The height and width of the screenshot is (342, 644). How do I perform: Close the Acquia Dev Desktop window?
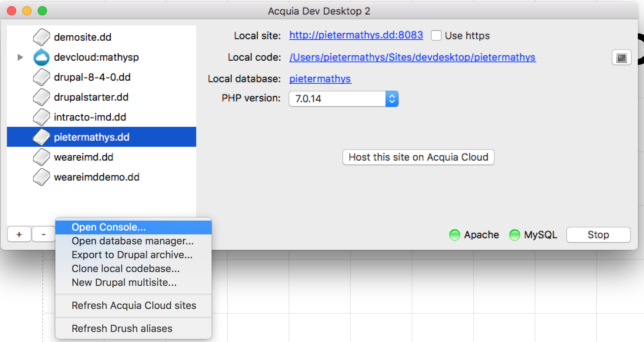[x=12, y=11]
